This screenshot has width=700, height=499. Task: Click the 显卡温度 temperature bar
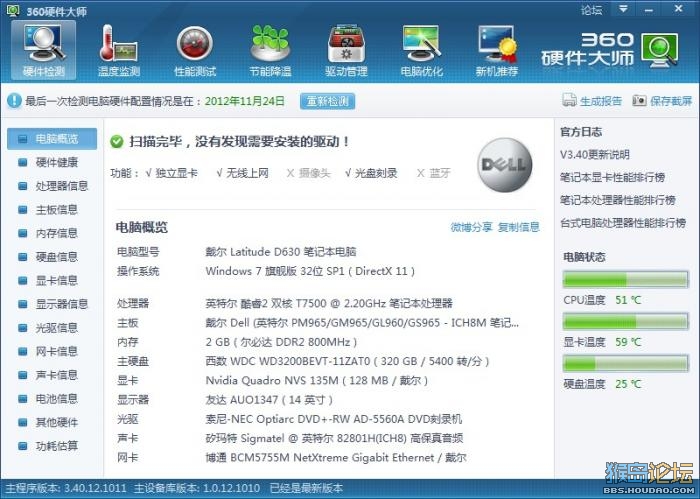tap(625, 322)
